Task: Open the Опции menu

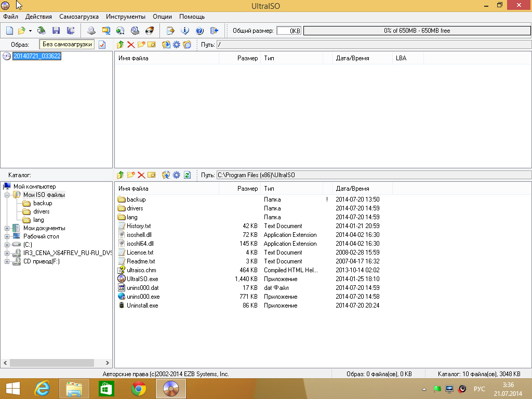Action: pyautogui.click(x=162, y=17)
